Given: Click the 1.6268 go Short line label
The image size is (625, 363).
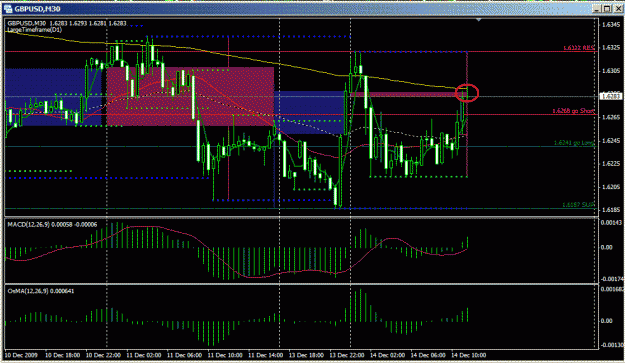Looking at the screenshot, I should click(573, 111).
